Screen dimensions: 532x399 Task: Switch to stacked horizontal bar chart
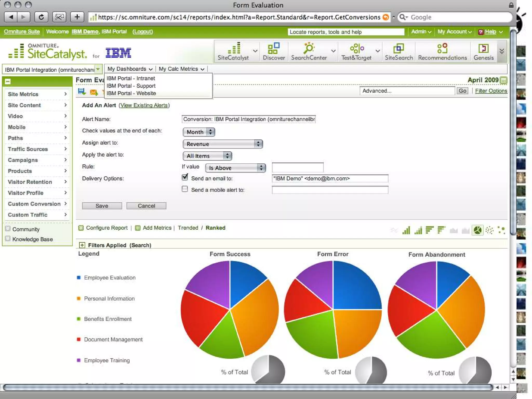[441, 230]
